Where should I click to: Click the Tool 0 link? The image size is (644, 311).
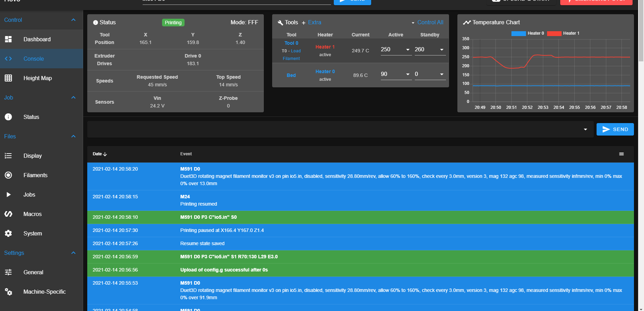tap(291, 43)
